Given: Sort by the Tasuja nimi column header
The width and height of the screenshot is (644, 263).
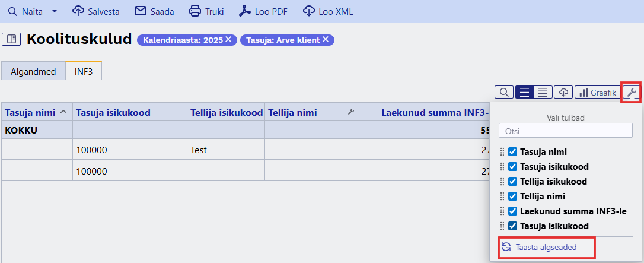Looking at the screenshot, I should click(x=30, y=112).
